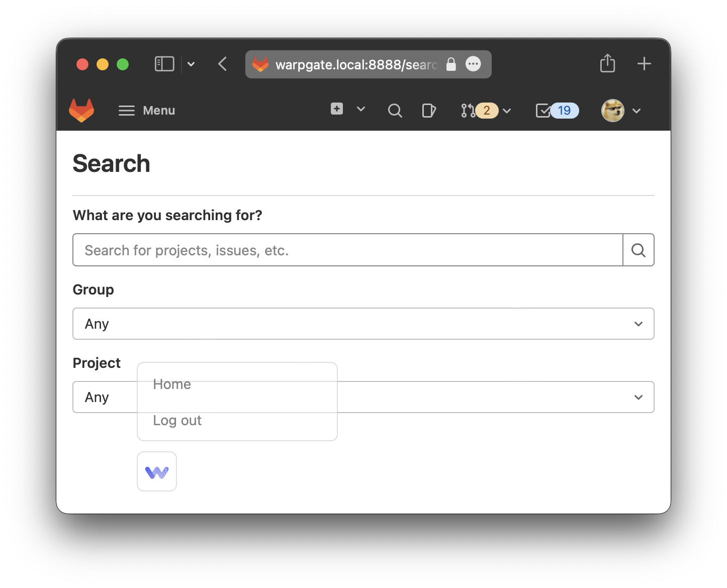
Task: Click 'What are you searching for?' label
Action: click(x=167, y=215)
